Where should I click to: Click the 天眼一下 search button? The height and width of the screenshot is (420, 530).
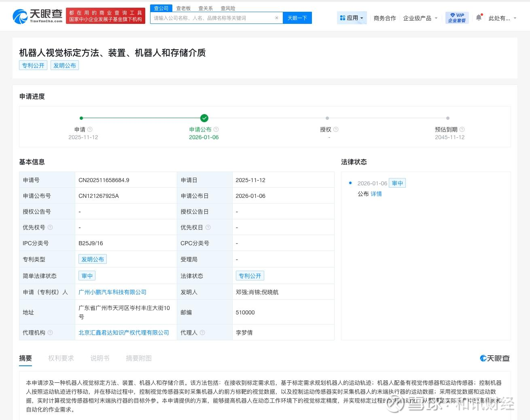(x=297, y=18)
